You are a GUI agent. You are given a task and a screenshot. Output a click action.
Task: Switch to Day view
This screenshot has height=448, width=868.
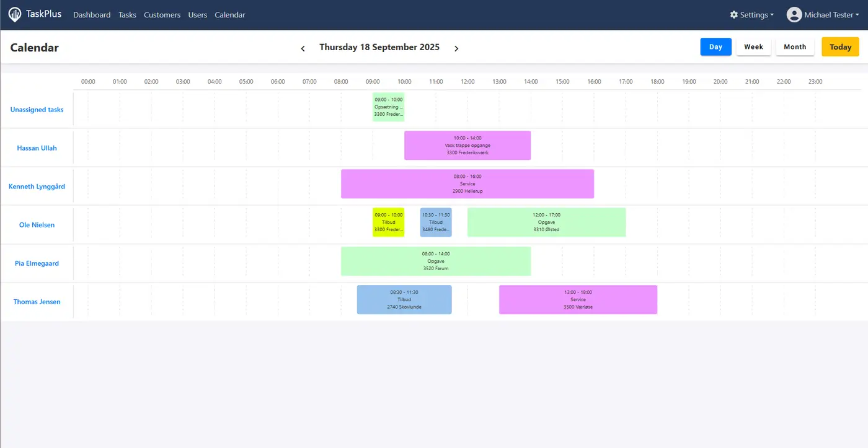715,47
